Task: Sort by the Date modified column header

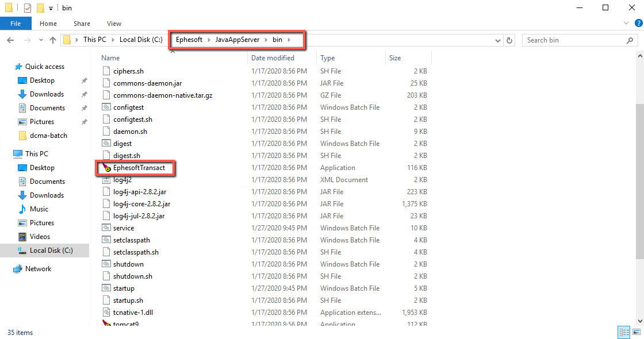Action: coord(273,58)
